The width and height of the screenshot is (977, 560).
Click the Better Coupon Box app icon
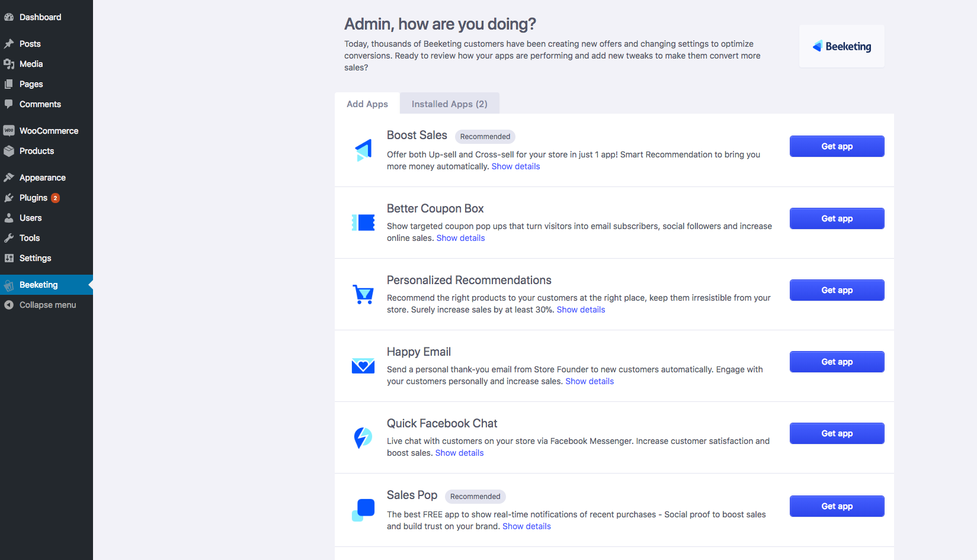363,223
